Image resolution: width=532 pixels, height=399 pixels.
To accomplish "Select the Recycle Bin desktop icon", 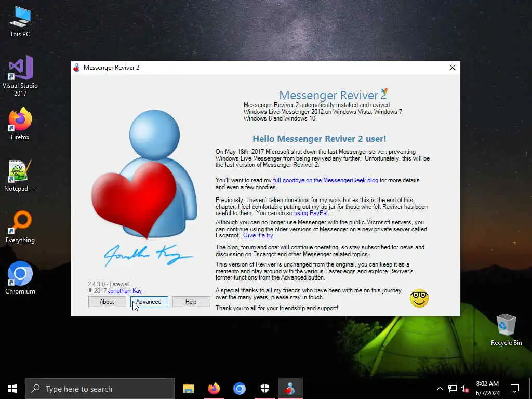I will click(x=506, y=329).
